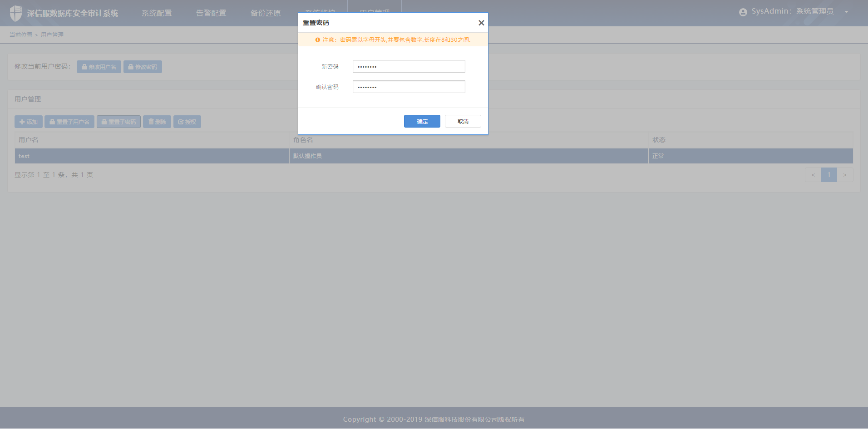868x429 pixels.
Task: Cancel with the 取消 button
Action: [463, 121]
